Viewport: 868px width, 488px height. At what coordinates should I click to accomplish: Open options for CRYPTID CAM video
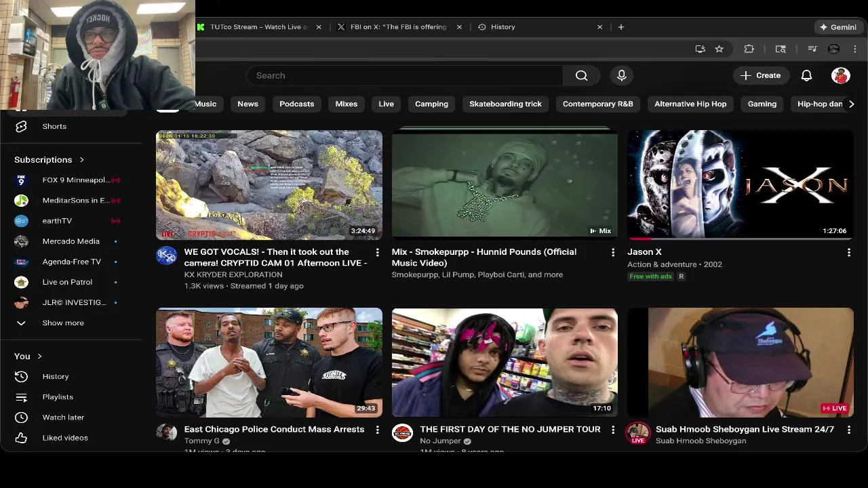378,252
